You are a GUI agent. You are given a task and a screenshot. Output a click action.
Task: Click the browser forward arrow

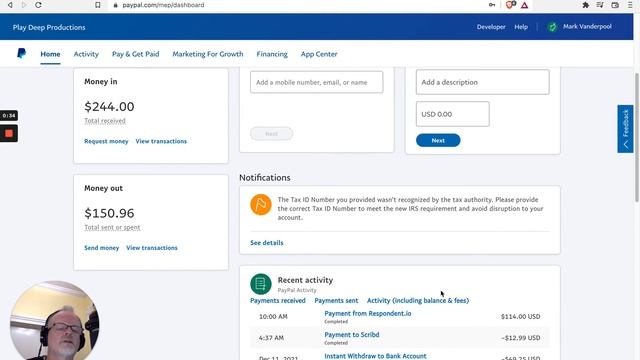[24, 5]
